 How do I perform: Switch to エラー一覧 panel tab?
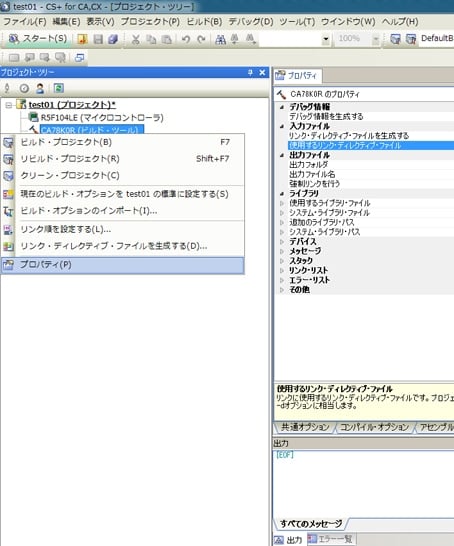pos(331,539)
